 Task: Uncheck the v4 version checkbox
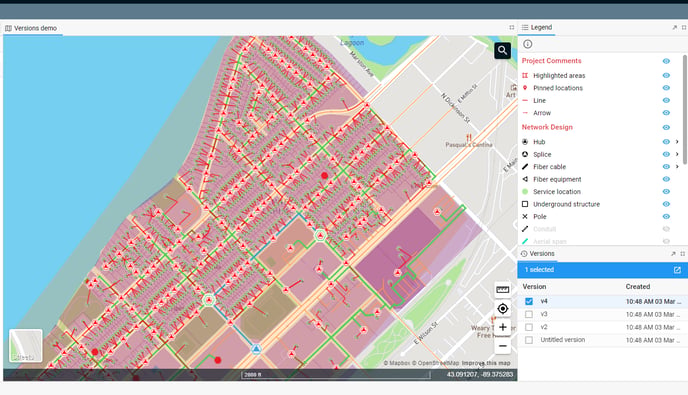(x=529, y=302)
